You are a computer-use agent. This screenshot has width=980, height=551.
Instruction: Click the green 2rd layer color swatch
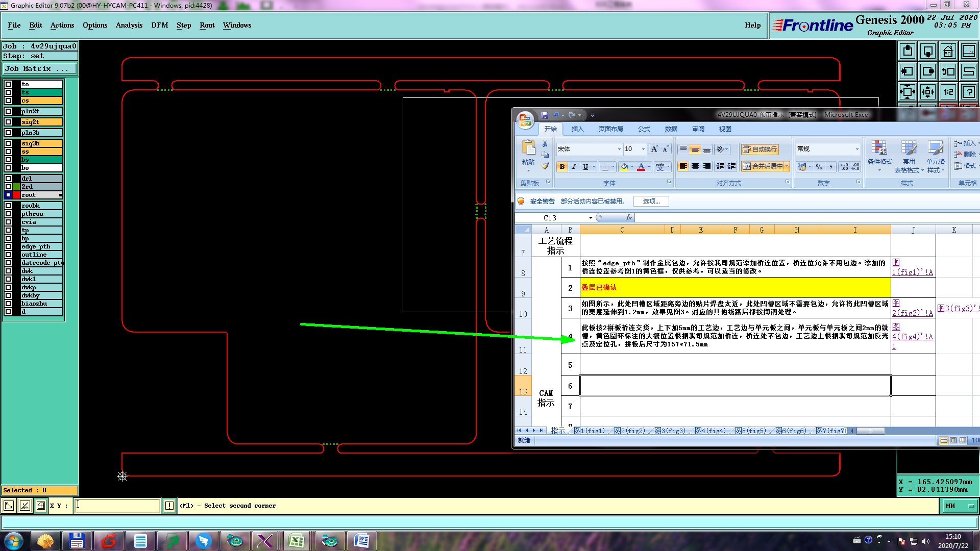point(16,187)
